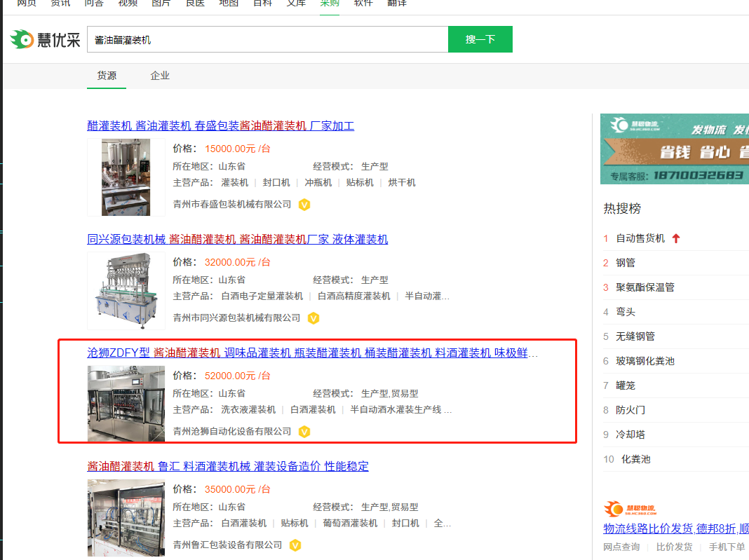Open hot search item 自动售货机
749x560 pixels.
coord(640,238)
